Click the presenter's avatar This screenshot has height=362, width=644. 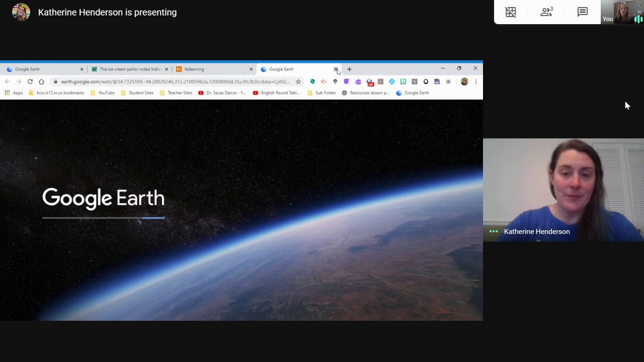(21, 12)
